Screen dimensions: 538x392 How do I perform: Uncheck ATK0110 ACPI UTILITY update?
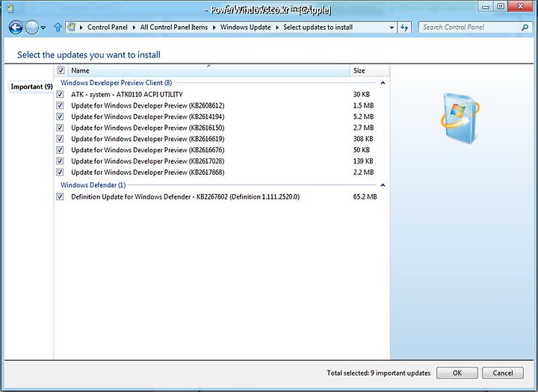click(60, 94)
